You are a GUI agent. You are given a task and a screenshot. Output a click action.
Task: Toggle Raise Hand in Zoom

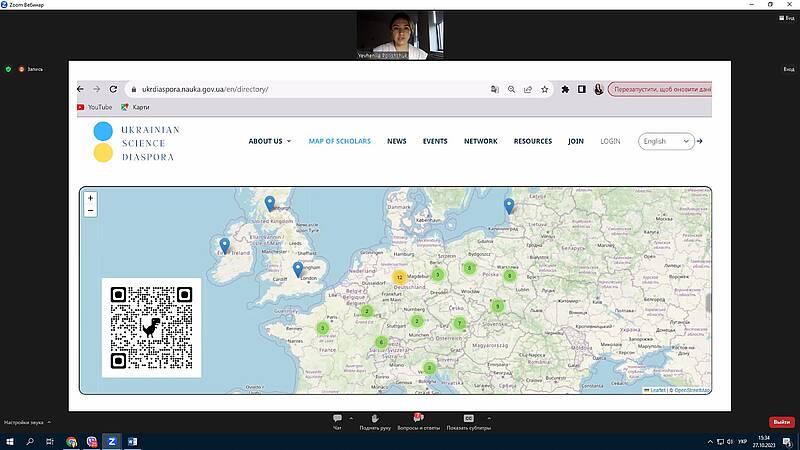[375, 421]
